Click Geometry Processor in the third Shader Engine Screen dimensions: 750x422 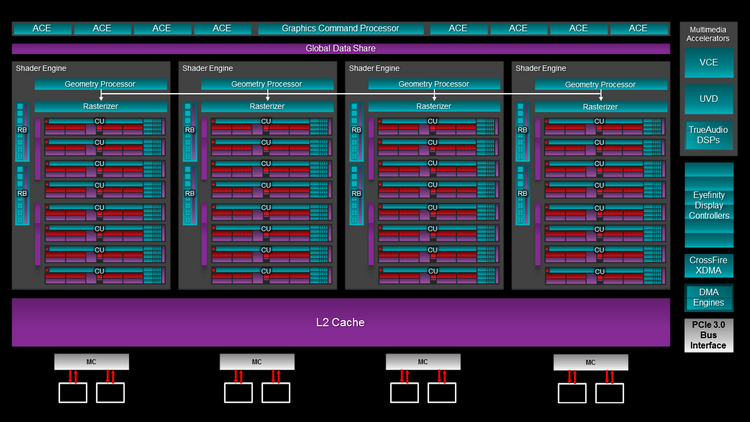(x=434, y=85)
